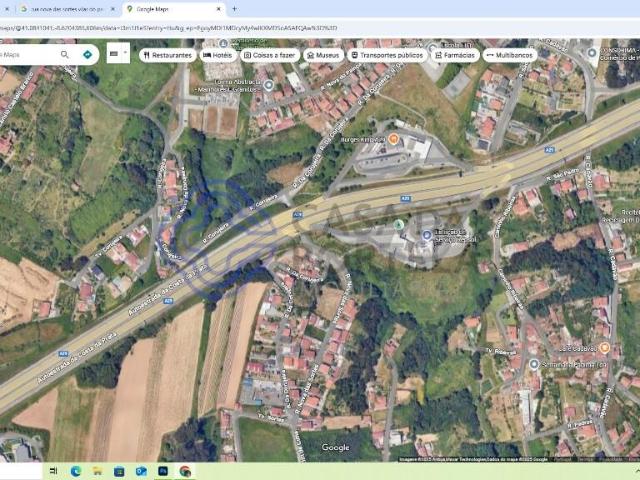This screenshot has height=480, width=640.
Task: Filter map by Restaurantes
Action: [x=167, y=55]
